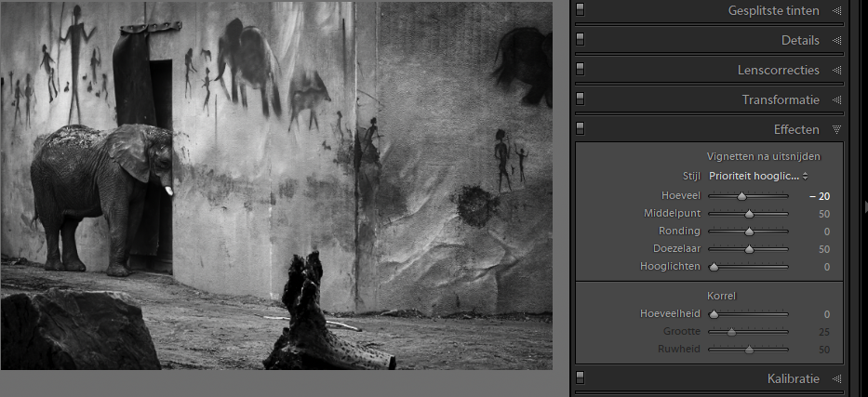
Task: Toggle the Transformatie panel switch
Action: tap(581, 99)
